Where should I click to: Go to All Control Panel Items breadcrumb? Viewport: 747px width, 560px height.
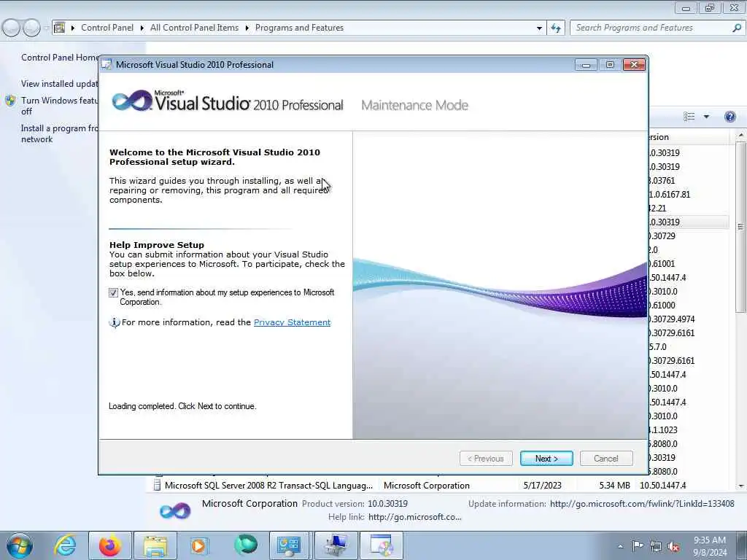[194, 28]
